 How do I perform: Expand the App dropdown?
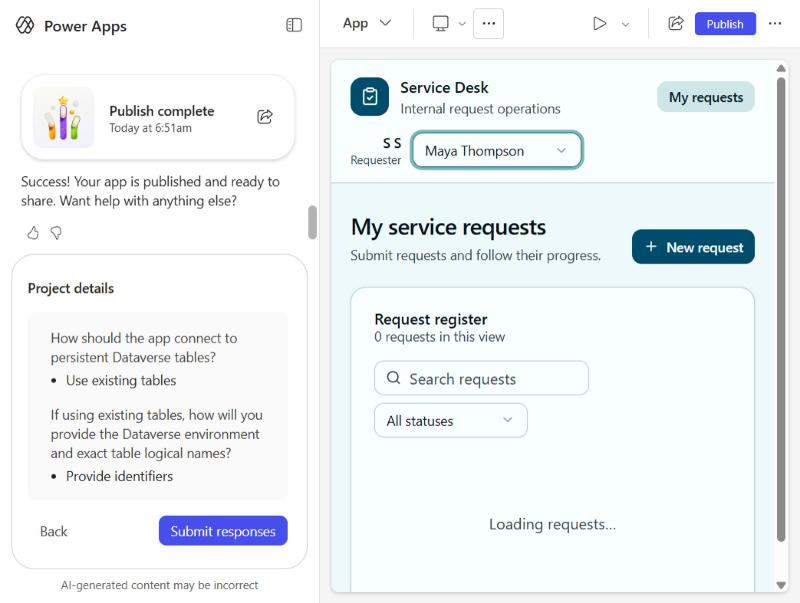(367, 23)
